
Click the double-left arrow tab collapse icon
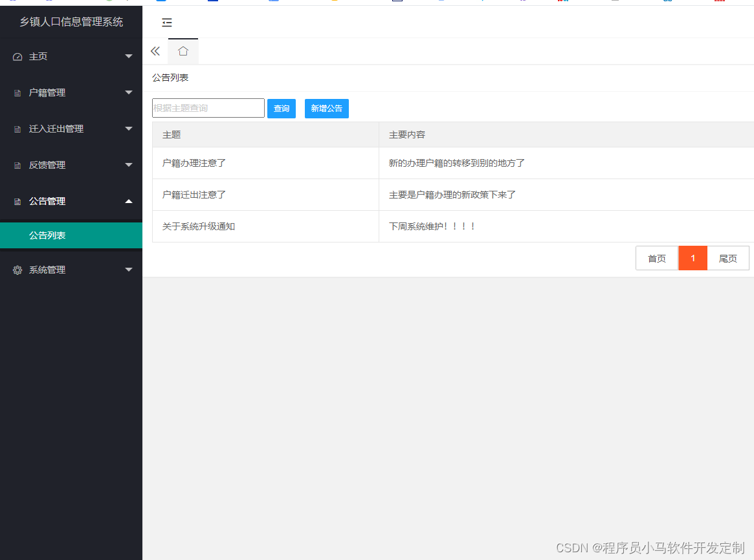155,50
